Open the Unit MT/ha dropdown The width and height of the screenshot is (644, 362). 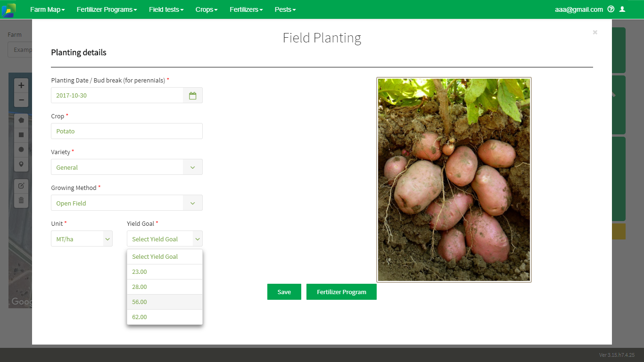[82, 239]
